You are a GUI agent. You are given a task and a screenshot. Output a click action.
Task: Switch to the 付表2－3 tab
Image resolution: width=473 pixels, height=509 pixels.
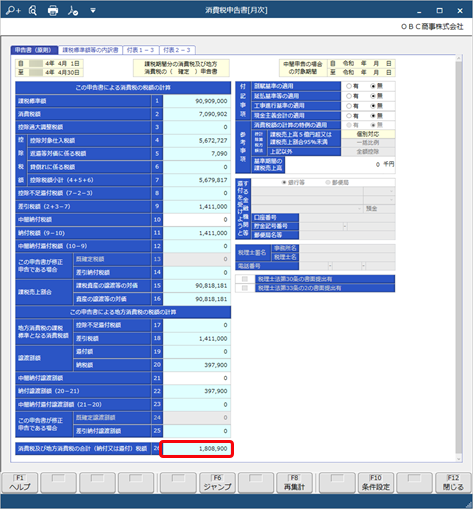coord(177,50)
